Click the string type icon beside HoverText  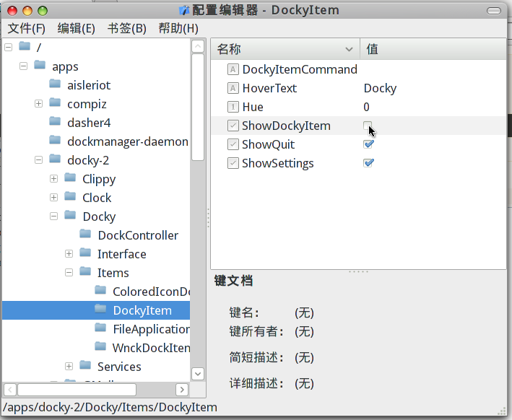coord(233,88)
